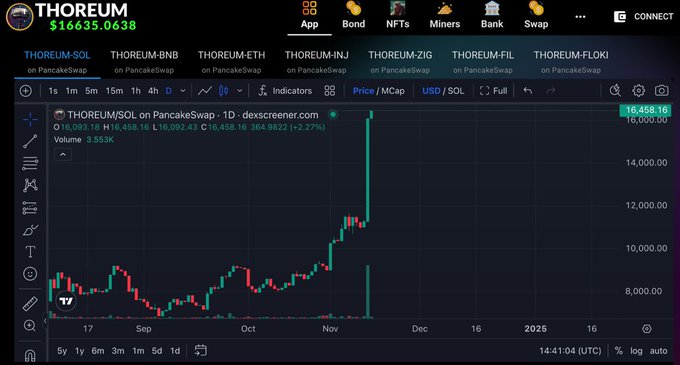Open chart settings gear icon

[x=638, y=91]
